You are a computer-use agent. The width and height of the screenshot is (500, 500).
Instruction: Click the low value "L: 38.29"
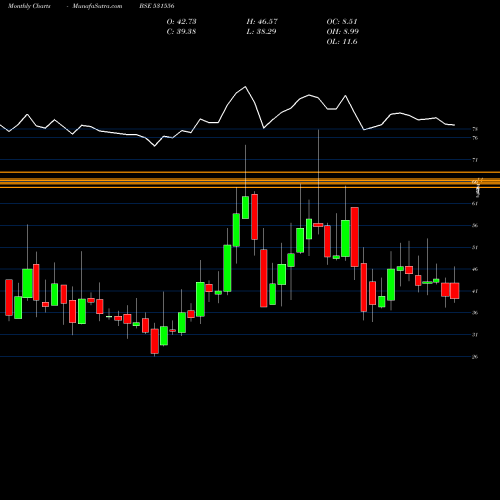(261, 31)
